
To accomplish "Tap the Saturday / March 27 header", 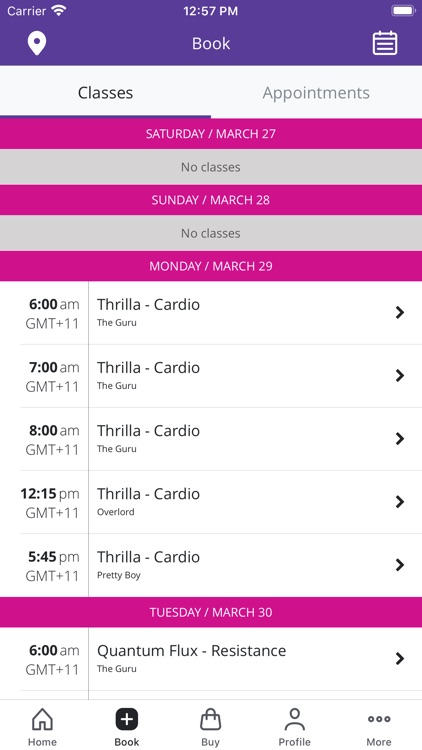I will point(211,133).
